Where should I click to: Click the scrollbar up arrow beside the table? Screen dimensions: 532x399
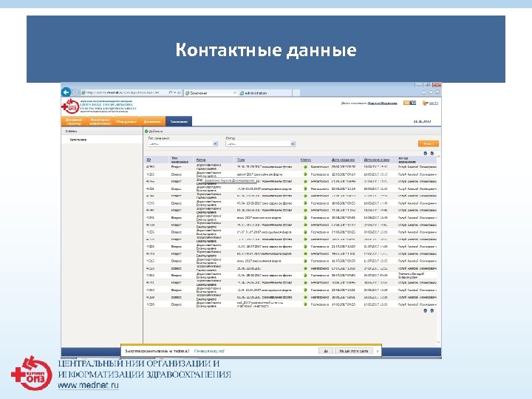438,157
